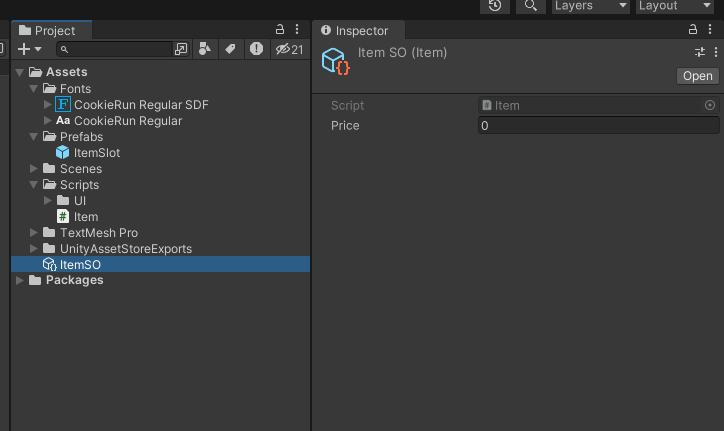The width and height of the screenshot is (724, 431).
Task: Select the TextMesh Pro folder icon
Action: click(49, 232)
